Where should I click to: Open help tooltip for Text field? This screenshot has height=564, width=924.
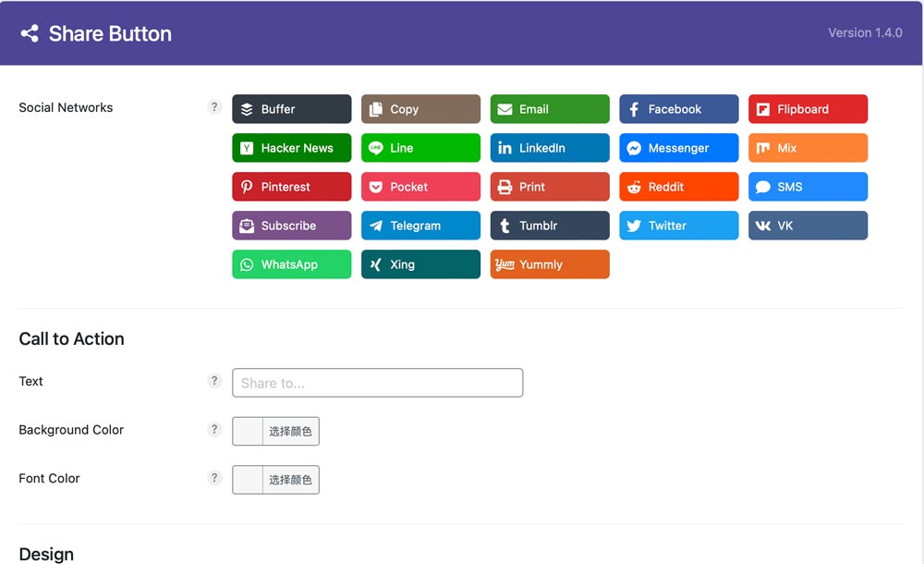214,381
